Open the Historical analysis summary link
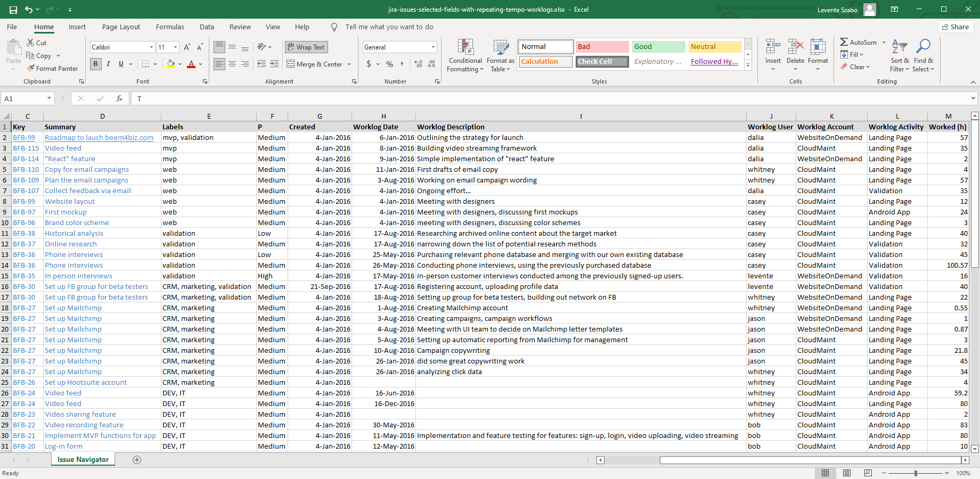Screen dimensions: 980x479 74,234
